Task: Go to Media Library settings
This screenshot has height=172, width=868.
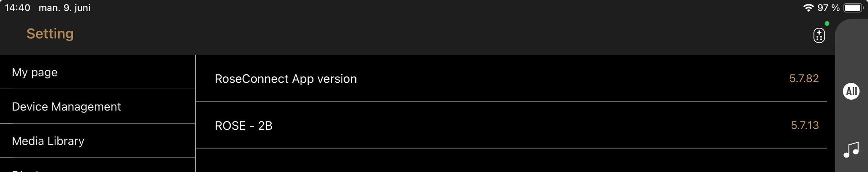Action: point(48,141)
